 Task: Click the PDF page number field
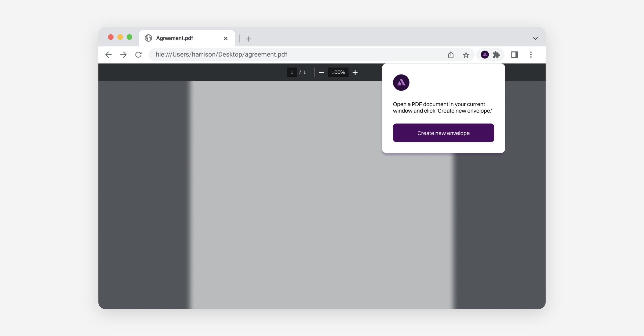(292, 72)
